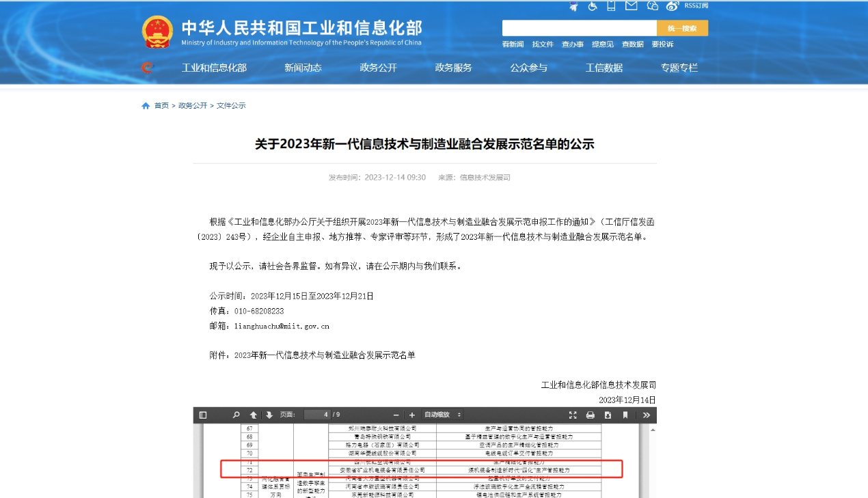Open the 工信数据 navigation menu

pyautogui.click(x=603, y=68)
